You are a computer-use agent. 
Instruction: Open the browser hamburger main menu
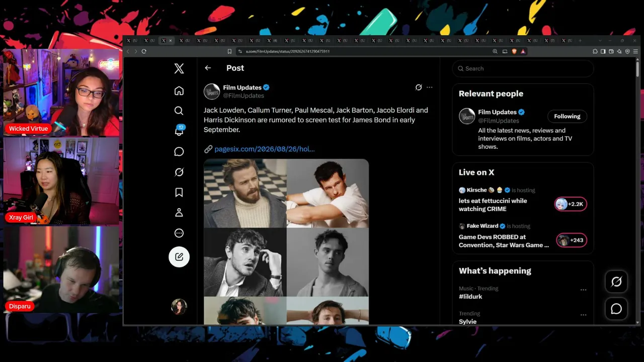pyautogui.click(x=636, y=51)
